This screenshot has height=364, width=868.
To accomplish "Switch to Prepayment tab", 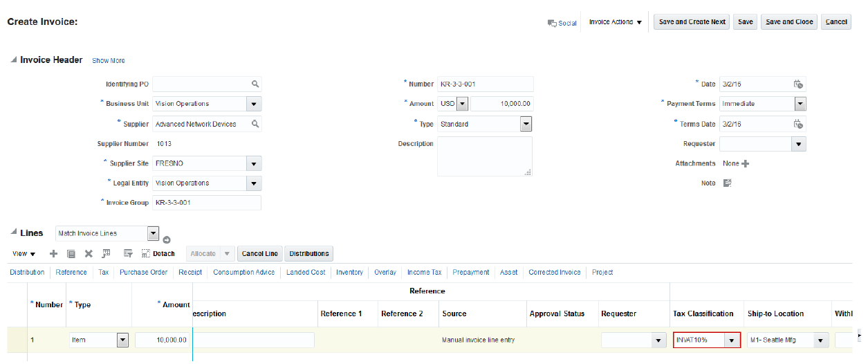I will pos(471,272).
